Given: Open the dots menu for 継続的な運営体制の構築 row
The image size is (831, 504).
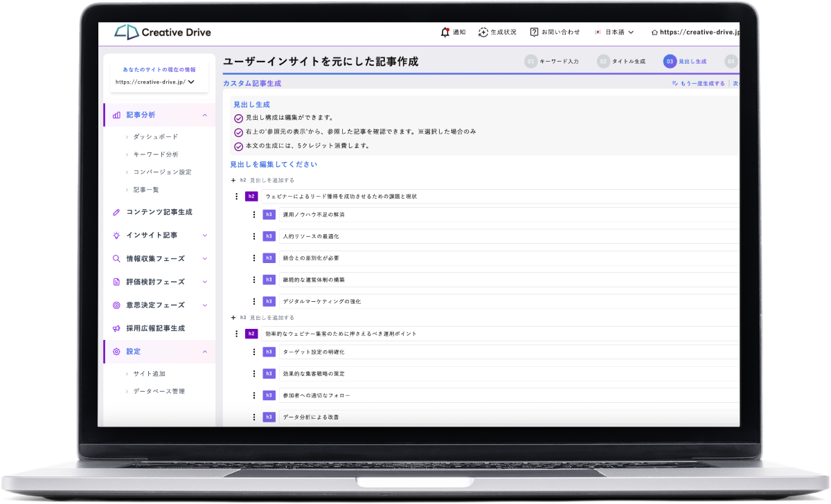Looking at the screenshot, I should [254, 280].
